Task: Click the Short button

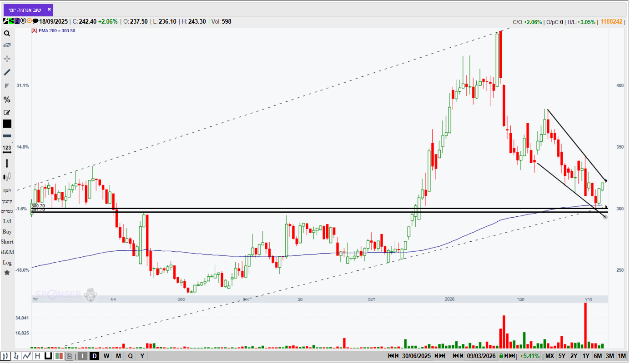Action: tap(7, 242)
